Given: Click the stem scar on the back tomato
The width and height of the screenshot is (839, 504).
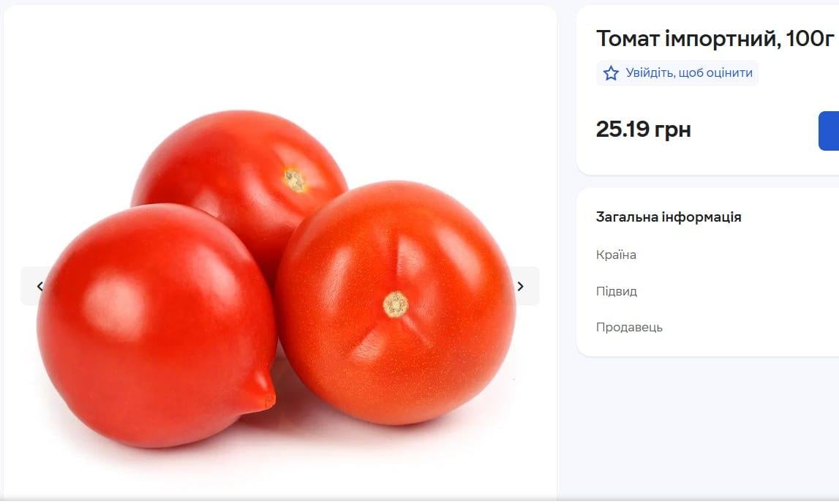Looking at the screenshot, I should 294,180.
